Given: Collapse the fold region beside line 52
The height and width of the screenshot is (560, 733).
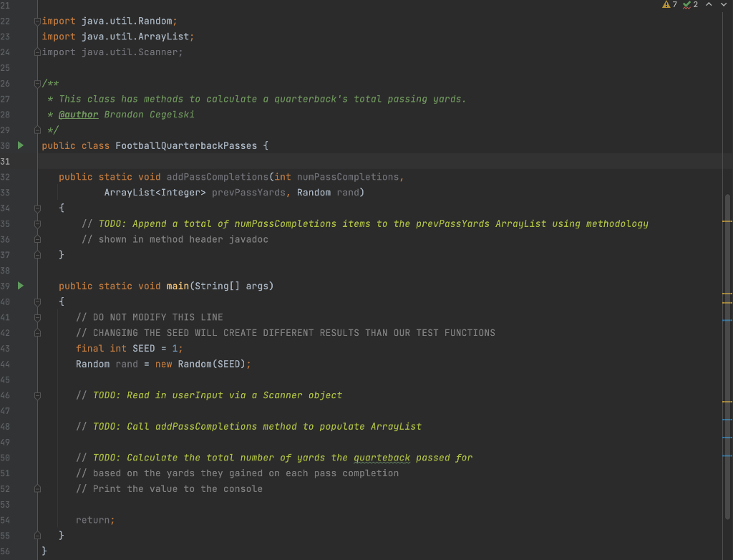Looking at the screenshot, I should (x=36, y=488).
